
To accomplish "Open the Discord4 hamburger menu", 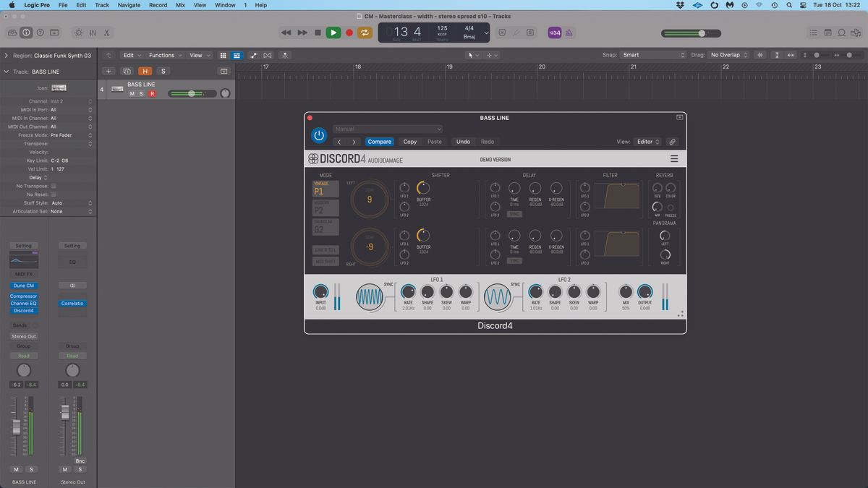I will click(673, 158).
